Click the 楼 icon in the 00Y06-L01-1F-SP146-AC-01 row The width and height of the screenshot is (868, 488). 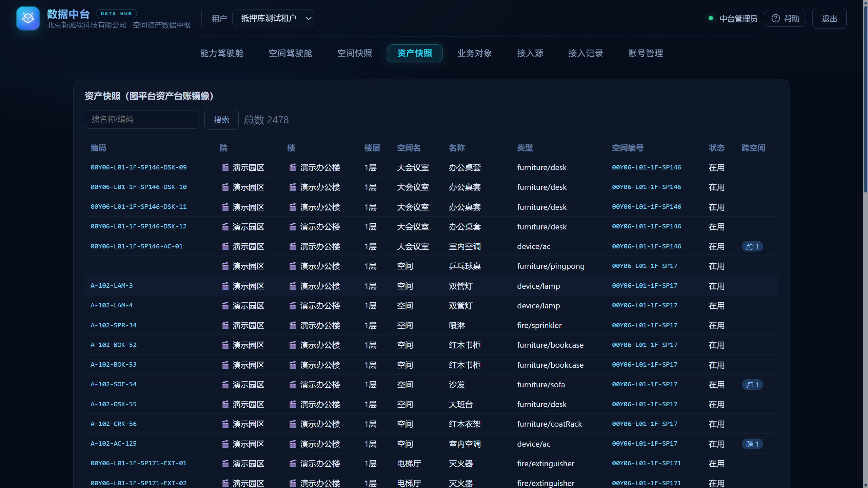click(x=293, y=246)
